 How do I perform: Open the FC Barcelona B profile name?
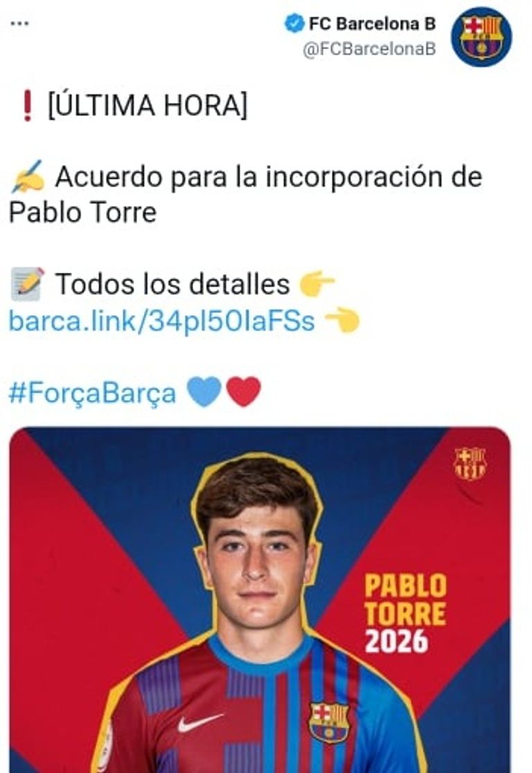372,23
